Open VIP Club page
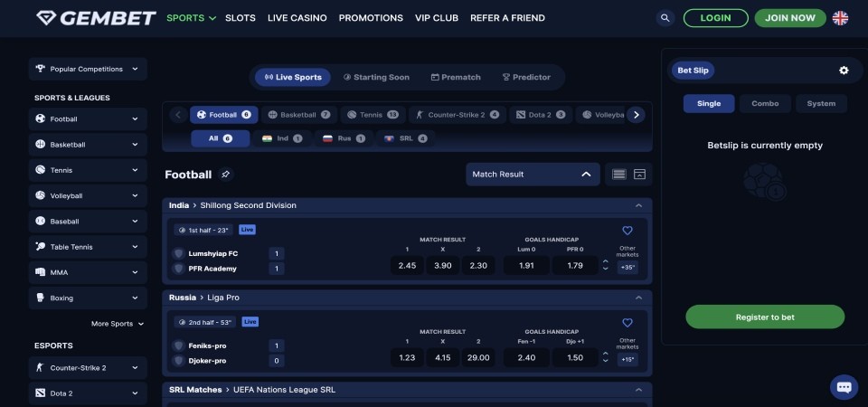This screenshot has height=407, width=868. [437, 18]
